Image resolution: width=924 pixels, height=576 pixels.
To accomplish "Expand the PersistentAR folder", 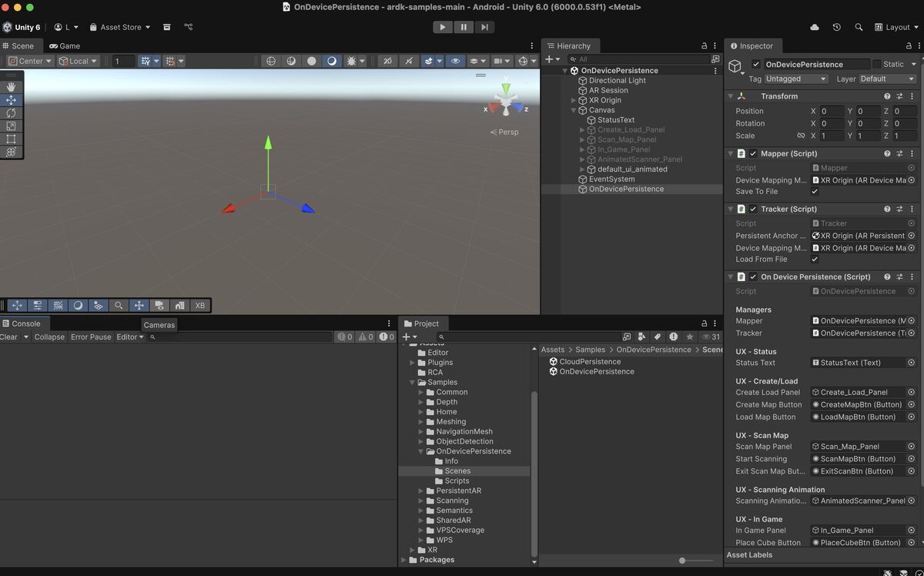I will pyautogui.click(x=421, y=491).
